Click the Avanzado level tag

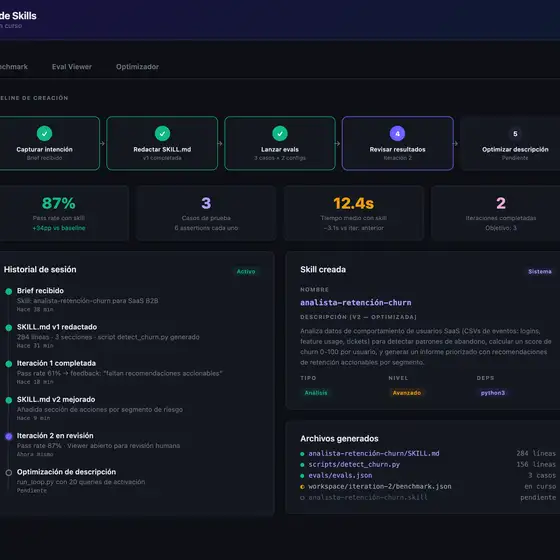pos(406,392)
